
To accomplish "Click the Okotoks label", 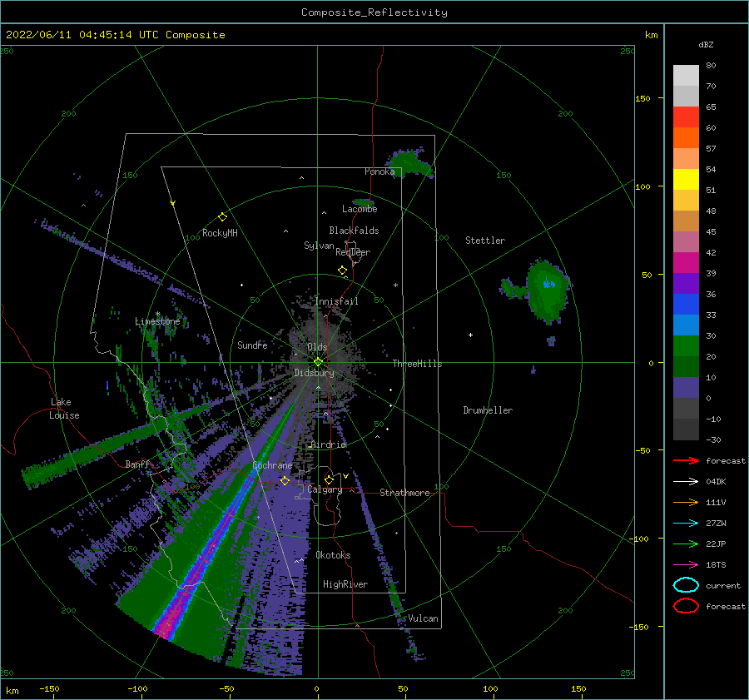I will pyautogui.click(x=334, y=555).
